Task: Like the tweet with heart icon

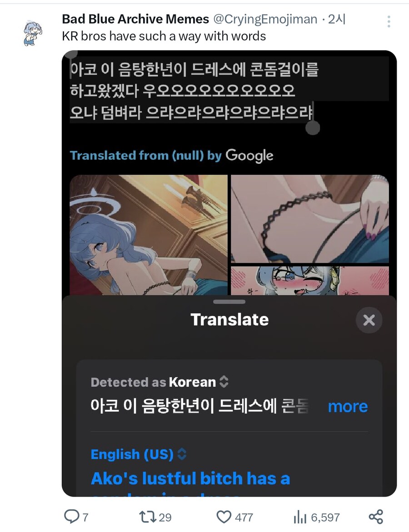Action: coord(224,517)
